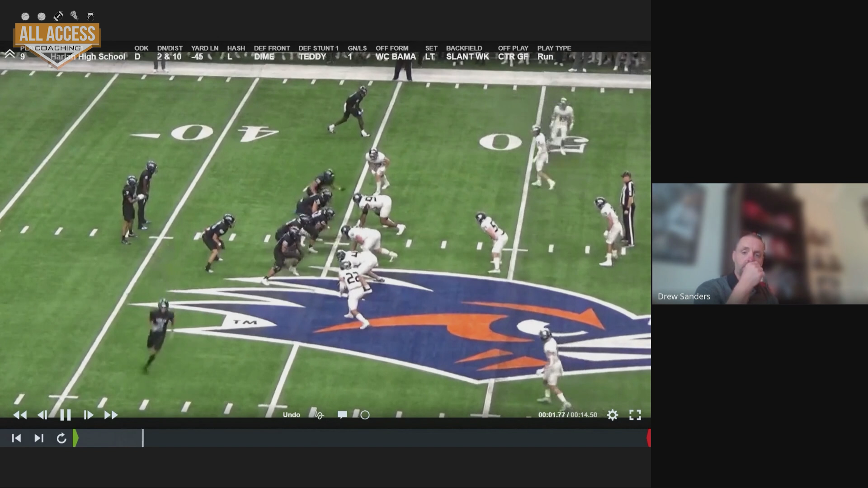Select the circle drawing tool
This screenshot has width=868, height=488.
pos(365,415)
